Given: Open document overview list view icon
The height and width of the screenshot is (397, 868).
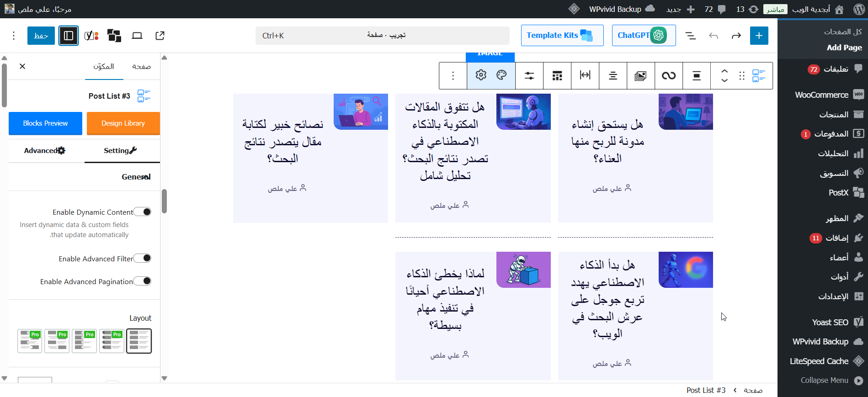Looking at the screenshot, I should (690, 36).
